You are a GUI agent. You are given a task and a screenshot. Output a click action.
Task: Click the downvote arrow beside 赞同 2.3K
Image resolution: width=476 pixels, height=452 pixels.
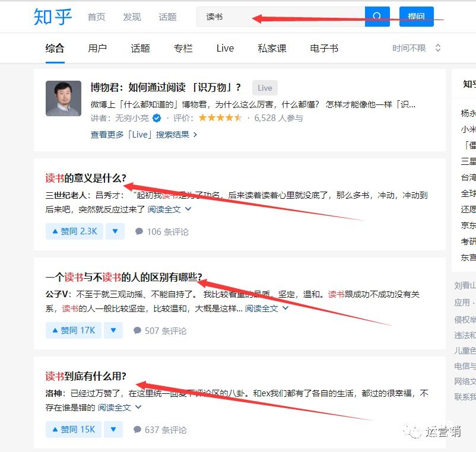(x=115, y=231)
